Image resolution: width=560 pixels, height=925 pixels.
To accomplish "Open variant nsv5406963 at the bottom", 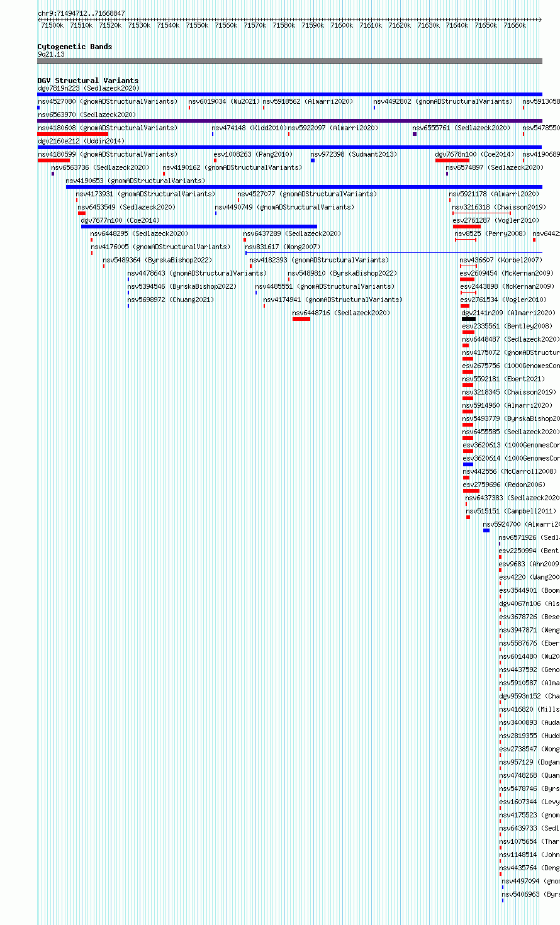I will click(530, 894).
